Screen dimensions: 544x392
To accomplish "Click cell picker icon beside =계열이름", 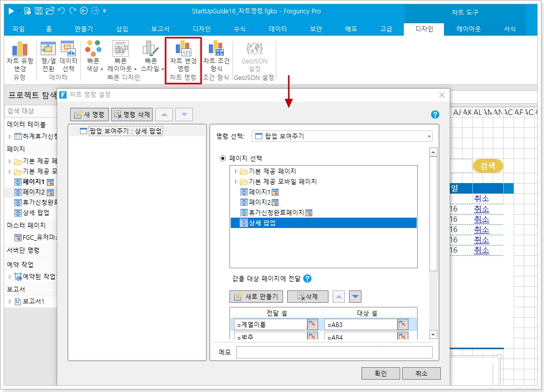I will click(312, 324).
